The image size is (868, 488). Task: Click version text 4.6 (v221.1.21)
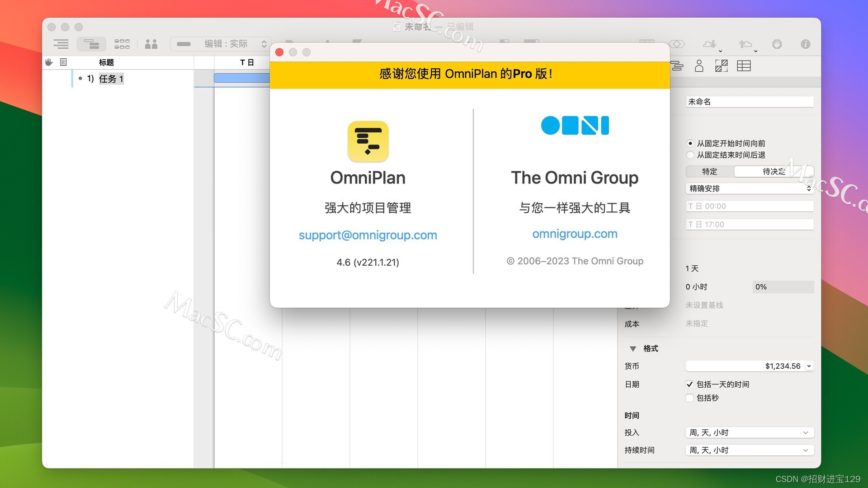368,262
